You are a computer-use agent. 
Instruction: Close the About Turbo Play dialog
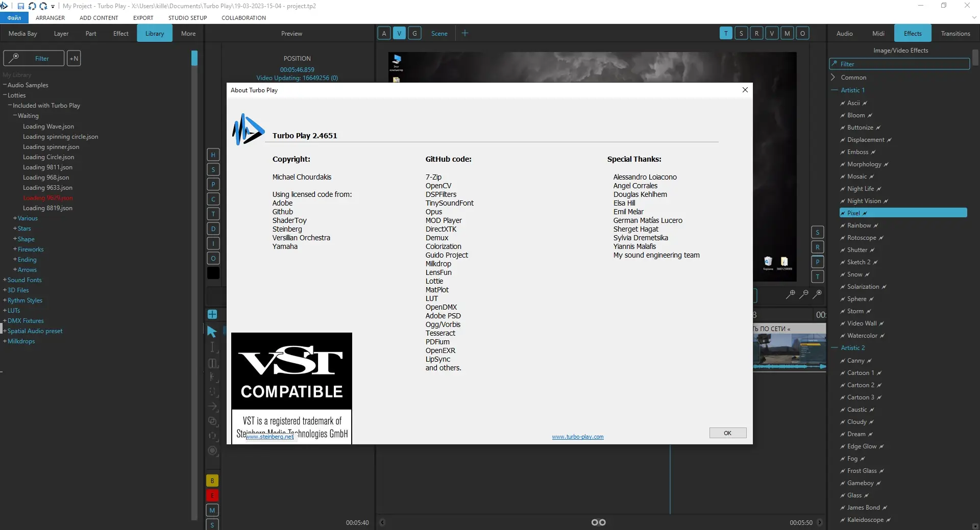pyautogui.click(x=745, y=90)
